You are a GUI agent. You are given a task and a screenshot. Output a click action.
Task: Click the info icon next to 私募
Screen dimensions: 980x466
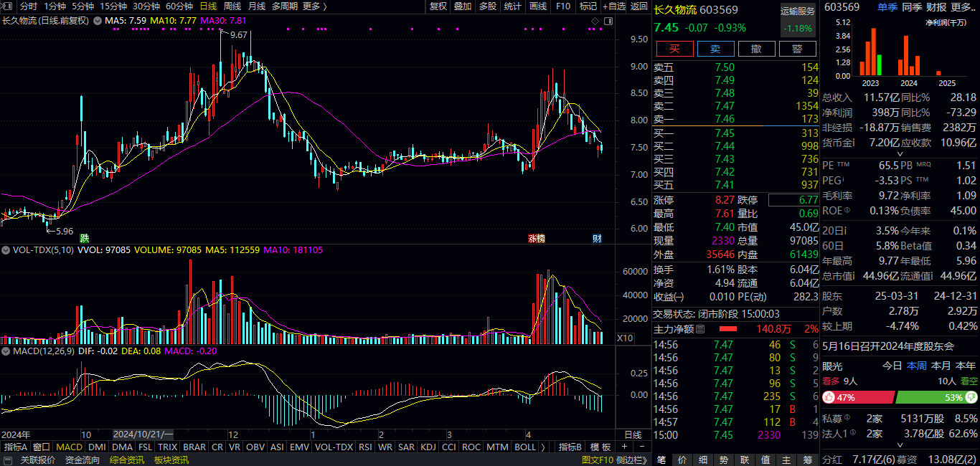pyautogui.click(x=847, y=418)
